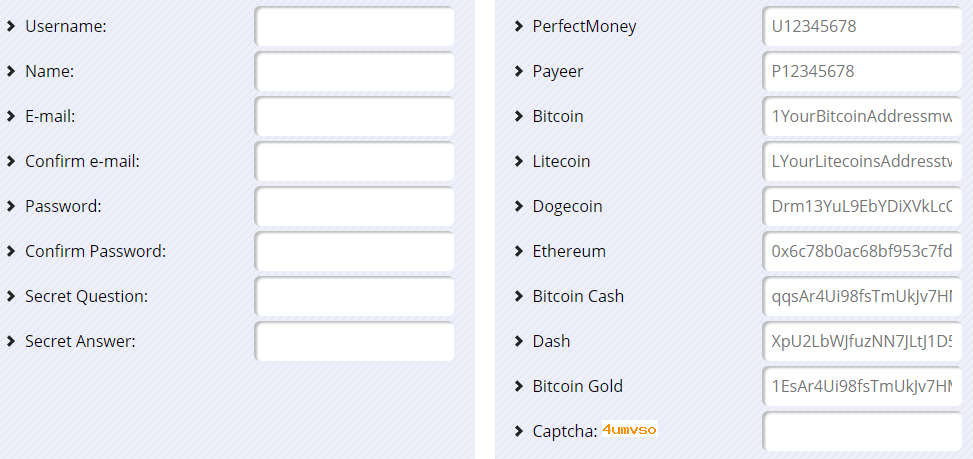Click the captcha image 4umvso
Viewport: 973px width, 459px height.
point(629,429)
